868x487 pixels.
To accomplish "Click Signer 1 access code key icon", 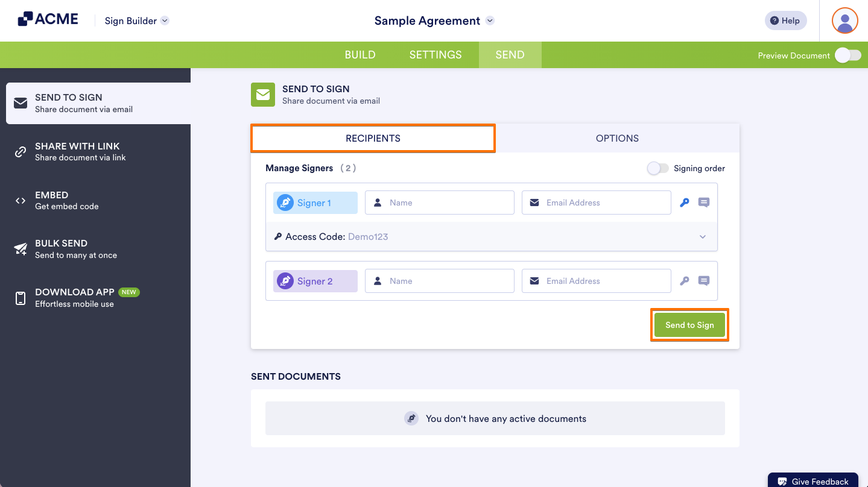I will pyautogui.click(x=685, y=203).
